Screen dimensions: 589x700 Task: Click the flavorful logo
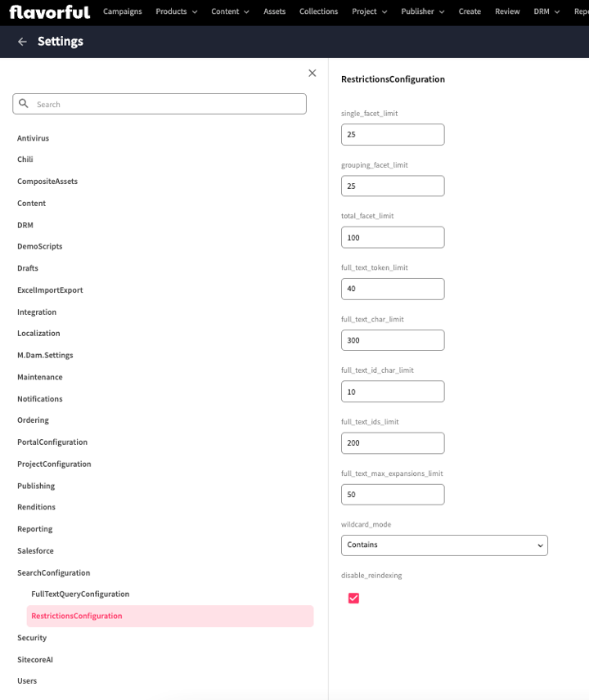pos(49,11)
